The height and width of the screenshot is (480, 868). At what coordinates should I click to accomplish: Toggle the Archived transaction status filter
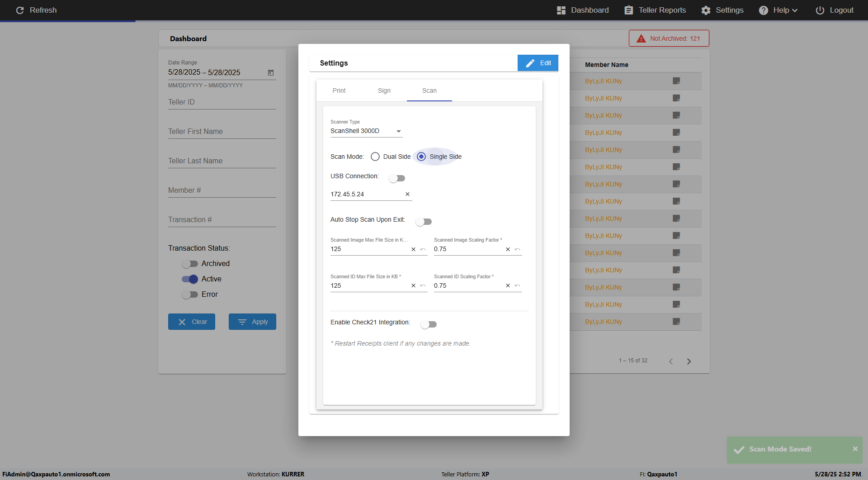190,264
